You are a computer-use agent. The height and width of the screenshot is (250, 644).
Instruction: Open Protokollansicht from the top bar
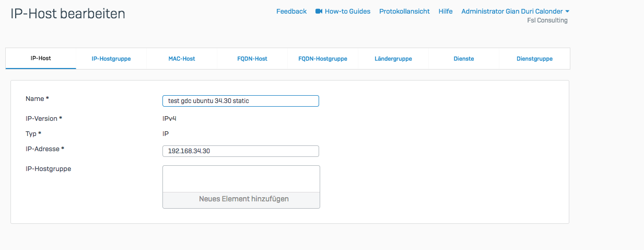[404, 12]
